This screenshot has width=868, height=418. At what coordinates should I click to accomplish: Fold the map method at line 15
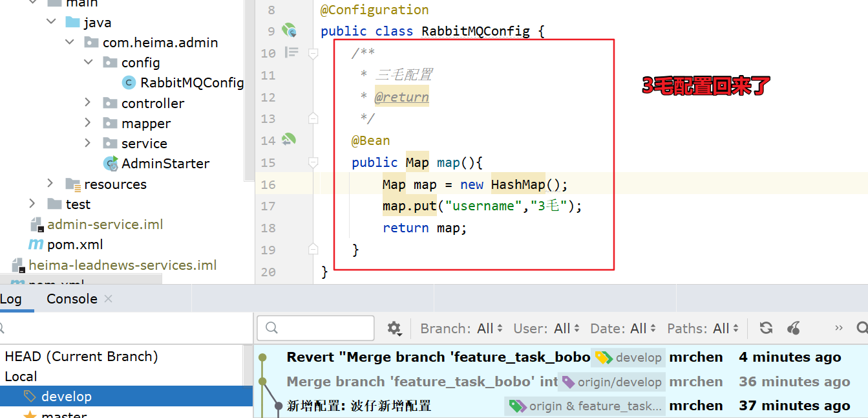313,162
